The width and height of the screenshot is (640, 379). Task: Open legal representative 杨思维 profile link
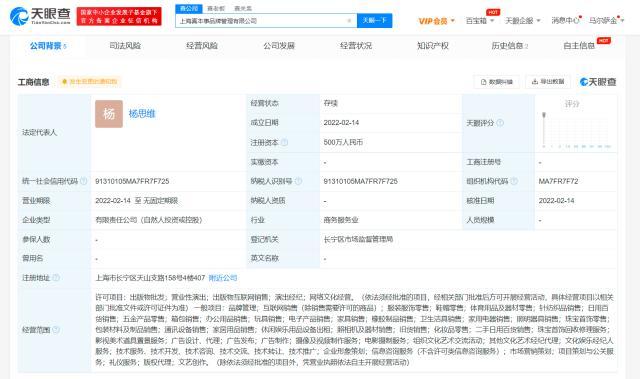tap(142, 114)
